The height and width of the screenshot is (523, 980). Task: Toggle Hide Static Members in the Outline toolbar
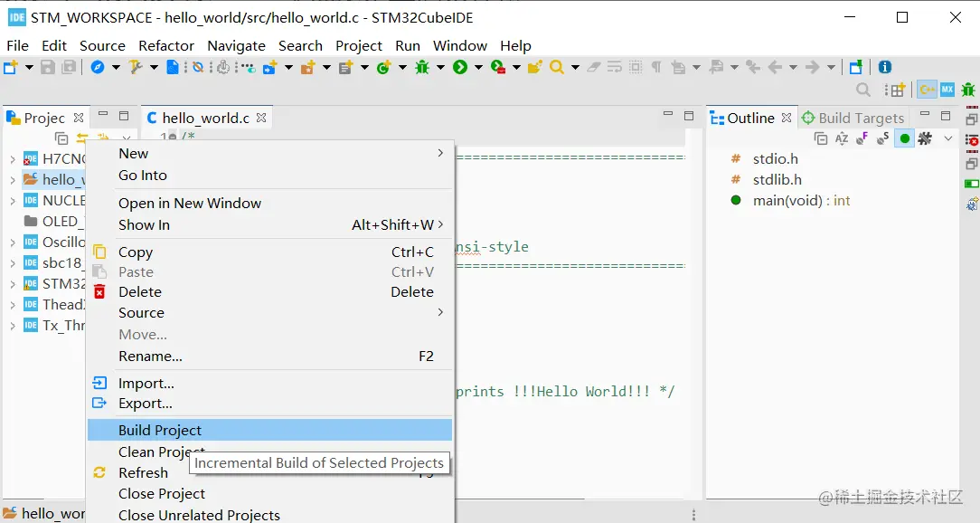(883, 138)
